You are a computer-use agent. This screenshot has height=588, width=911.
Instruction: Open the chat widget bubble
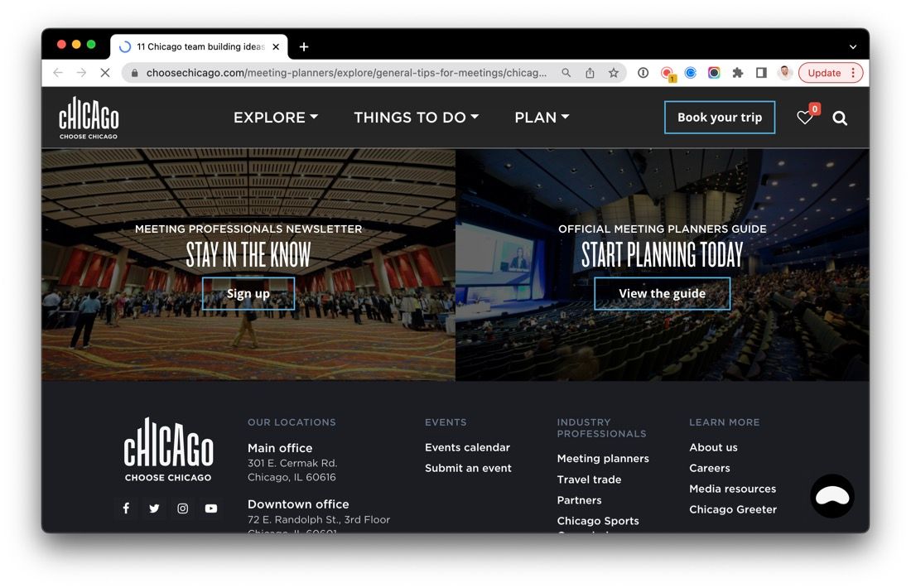pos(832,496)
